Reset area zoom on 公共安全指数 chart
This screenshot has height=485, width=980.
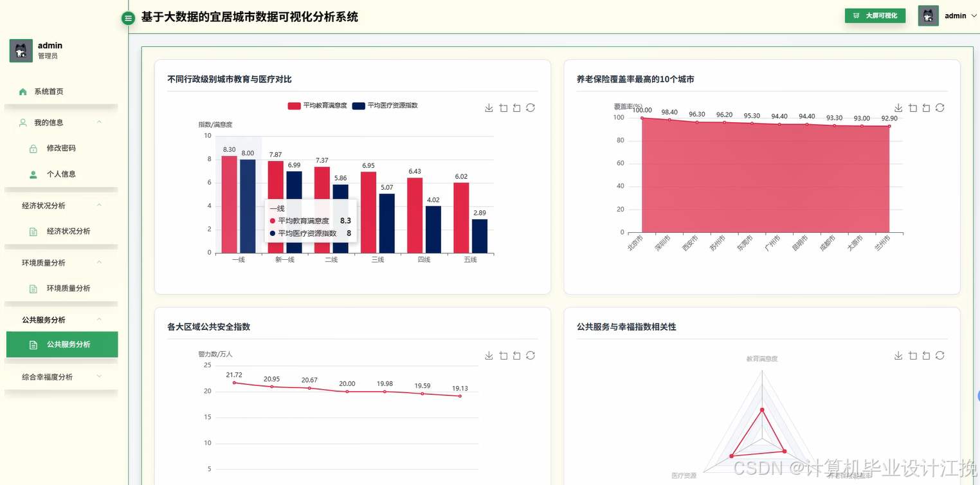tap(516, 356)
